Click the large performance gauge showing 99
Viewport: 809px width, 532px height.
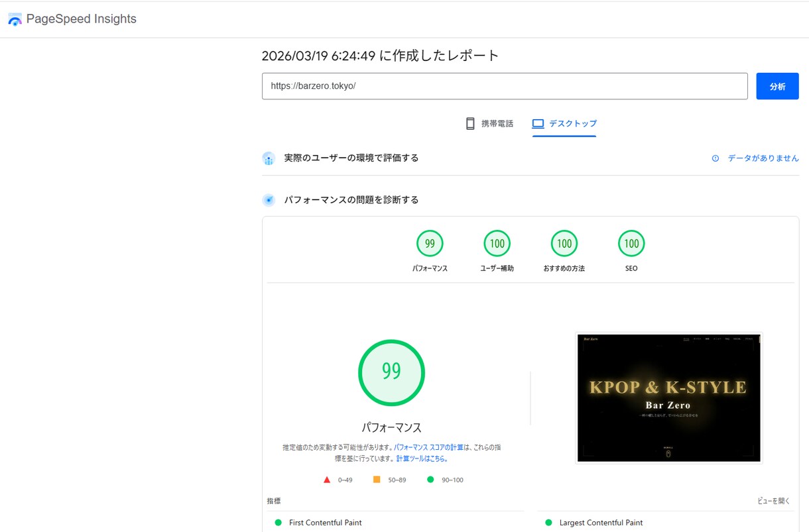391,372
